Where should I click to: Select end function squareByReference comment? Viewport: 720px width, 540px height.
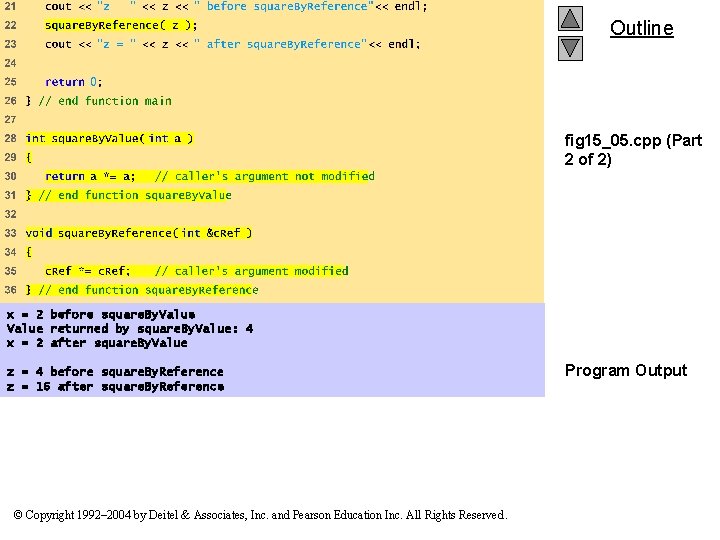pos(148,290)
